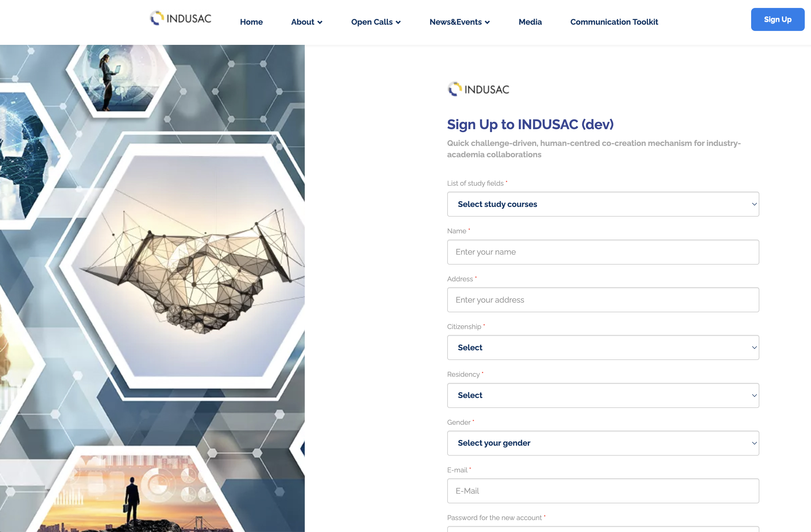Open the Select your gender dropdown
The height and width of the screenshot is (532, 811).
602,443
